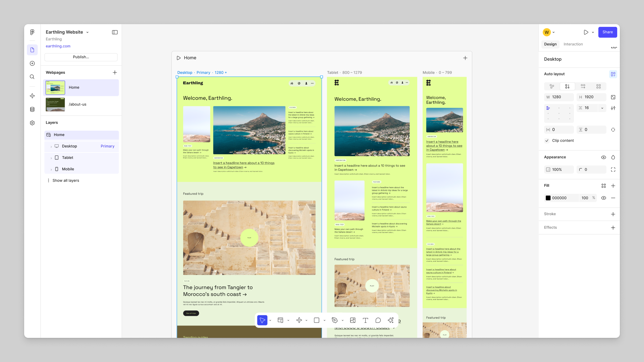Select the Image tool in the toolbar
This screenshot has height=362, width=644.
click(x=353, y=320)
